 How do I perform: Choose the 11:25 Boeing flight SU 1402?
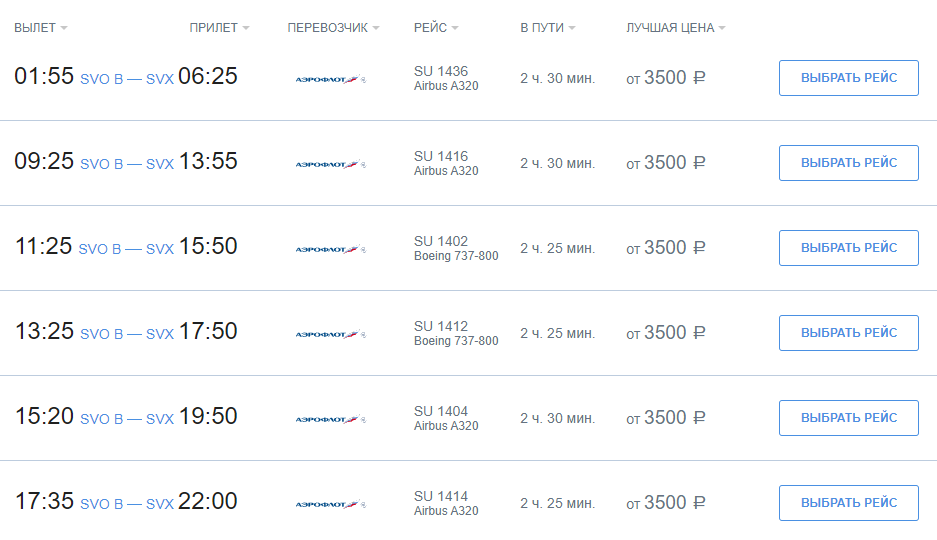pos(849,248)
